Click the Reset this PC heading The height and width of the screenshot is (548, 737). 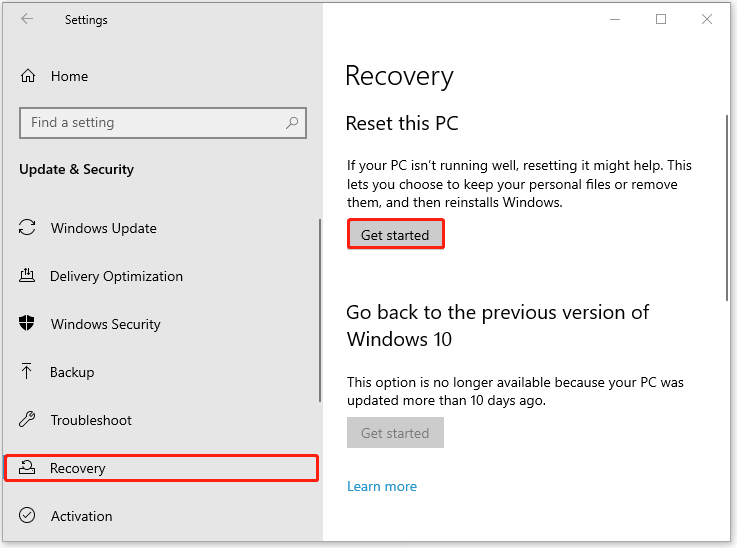click(x=402, y=124)
